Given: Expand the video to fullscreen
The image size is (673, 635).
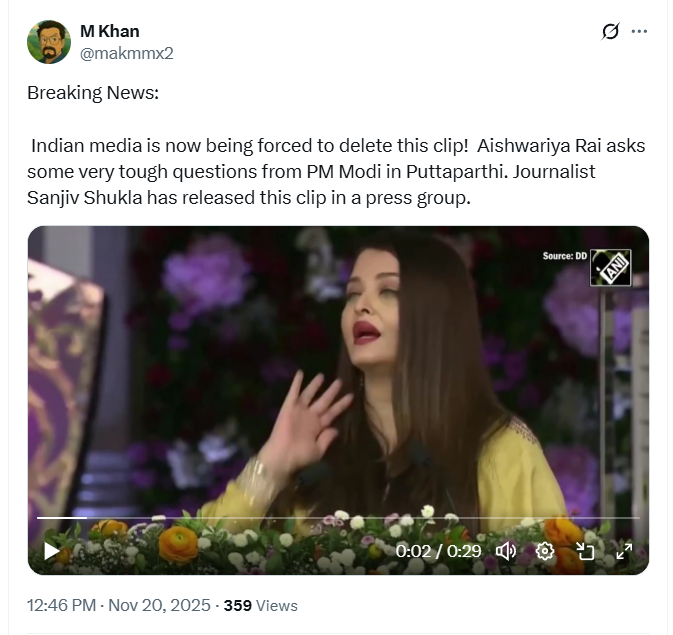Looking at the screenshot, I should [624, 551].
